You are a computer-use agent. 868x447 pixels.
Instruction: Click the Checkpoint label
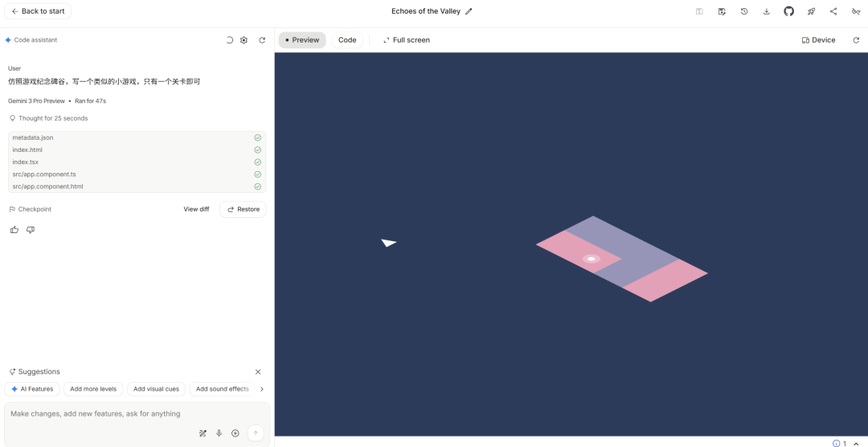(x=31, y=209)
